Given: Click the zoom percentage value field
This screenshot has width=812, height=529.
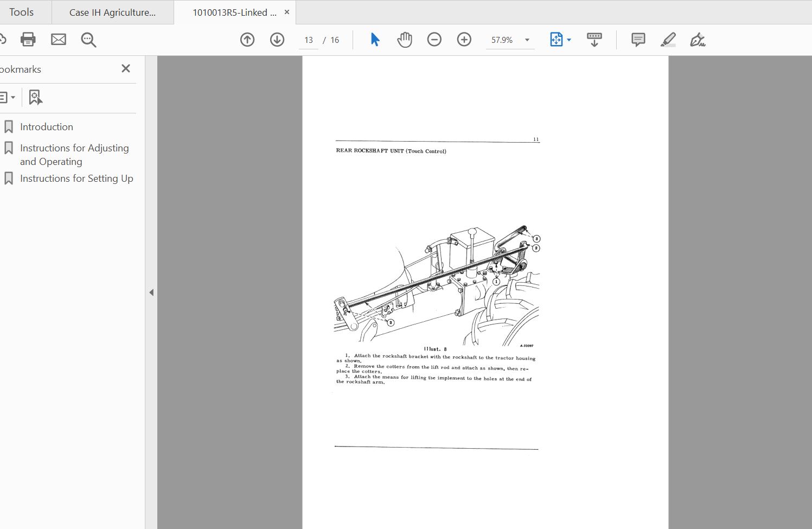Looking at the screenshot, I should [x=502, y=40].
